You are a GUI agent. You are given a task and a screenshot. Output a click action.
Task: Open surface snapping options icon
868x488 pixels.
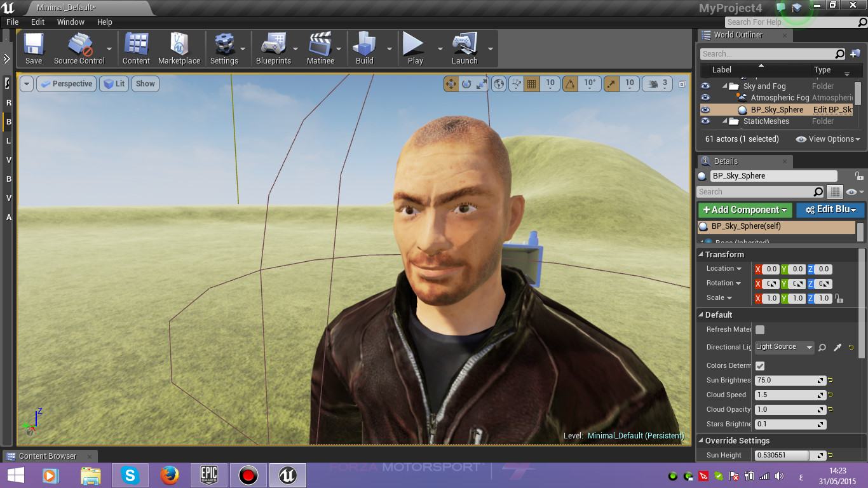516,83
